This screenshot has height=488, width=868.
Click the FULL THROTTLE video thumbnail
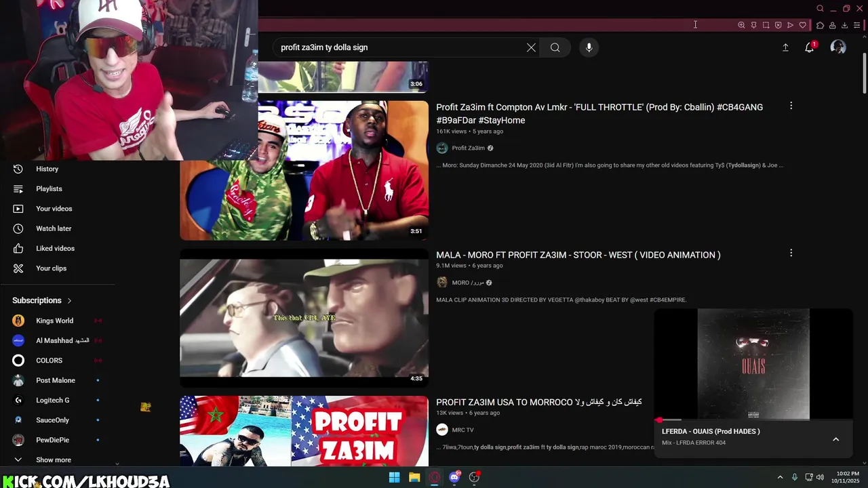pos(304,170)
